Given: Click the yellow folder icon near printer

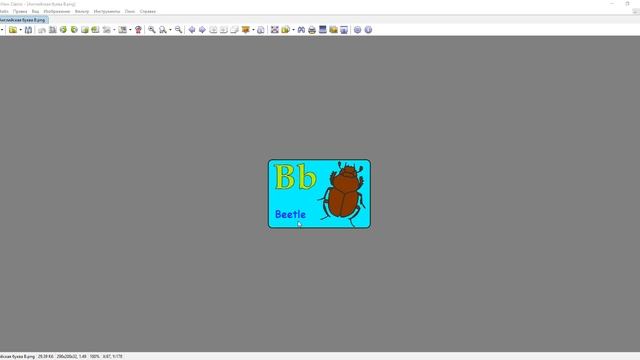Looking at the screenshot, I should [x=333, y=30].
